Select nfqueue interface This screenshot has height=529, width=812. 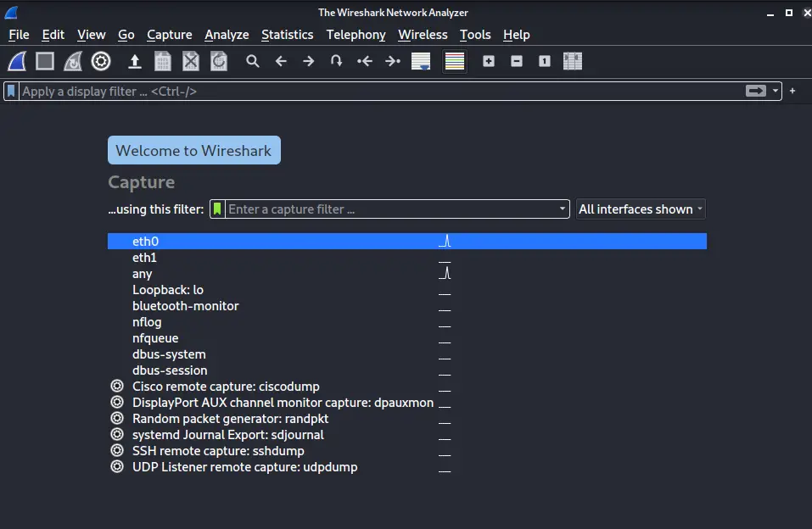coord(407,338)
